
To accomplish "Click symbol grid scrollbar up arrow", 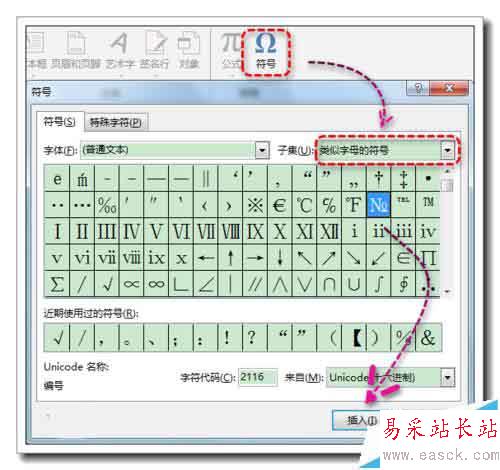I will (447, 171).
